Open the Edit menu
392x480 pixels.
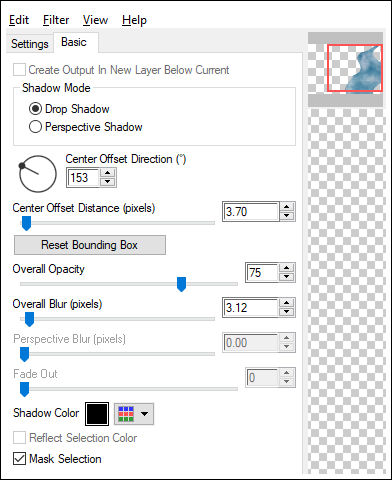click(x=19, y=20)
